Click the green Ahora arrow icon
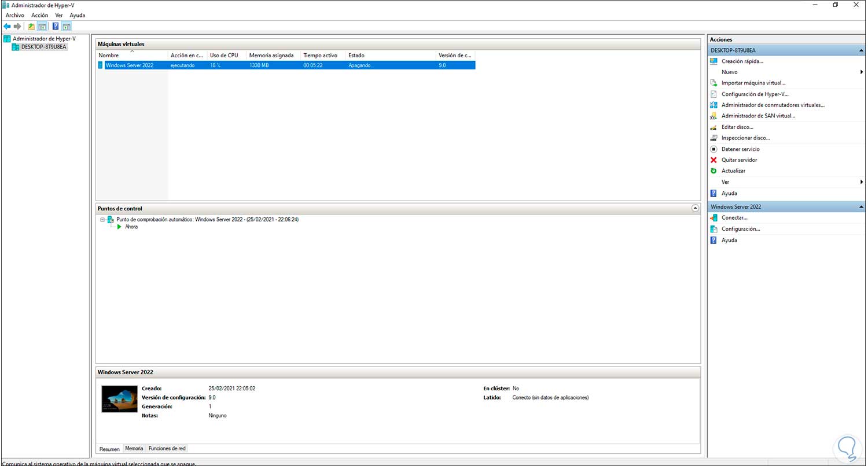 (x=119, y=227)
